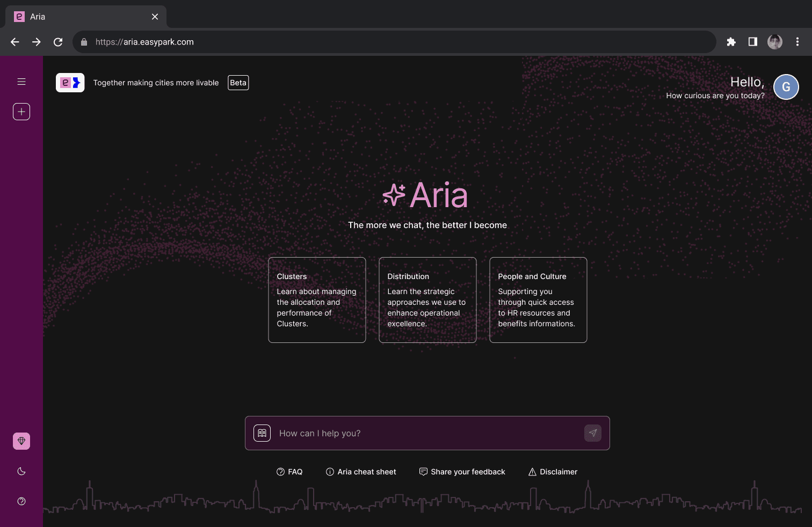Select the People and Culture card
This screenshot has width=812, height=527.
coord(538,300)
